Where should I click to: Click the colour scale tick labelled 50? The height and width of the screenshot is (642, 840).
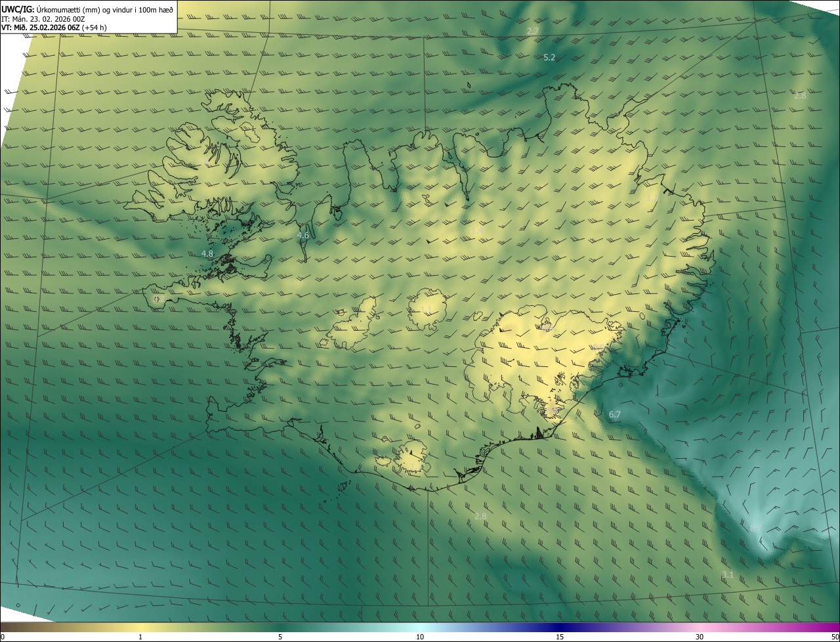coord(835,637)
